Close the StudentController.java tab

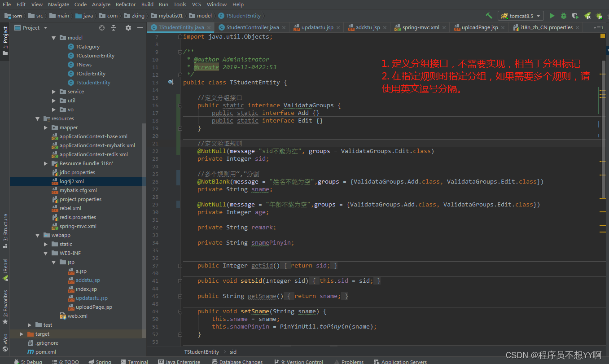(284, 28)
